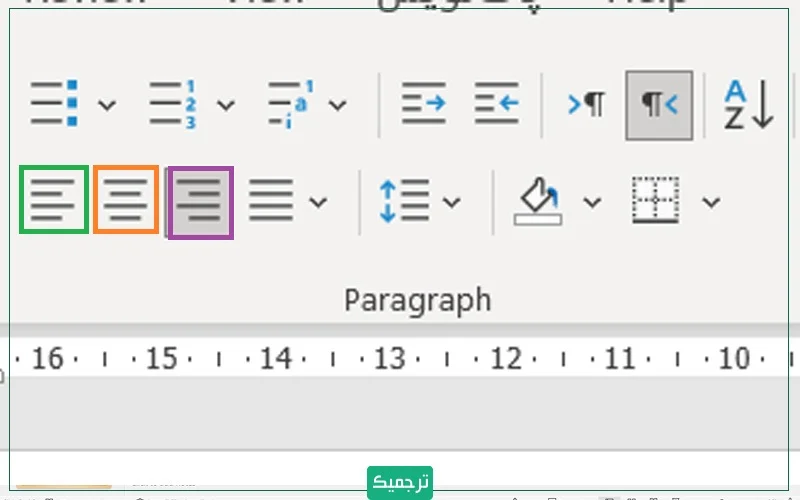The image size is (800, 500).
Task: Select Align Left in the green box
Action: click(x=54, y=200)
